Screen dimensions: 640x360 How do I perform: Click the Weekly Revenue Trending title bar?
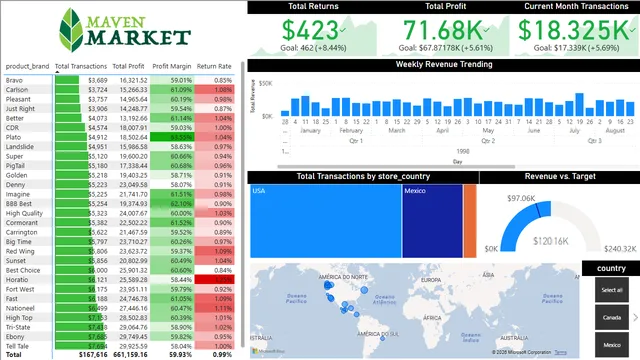click(444, 64)
